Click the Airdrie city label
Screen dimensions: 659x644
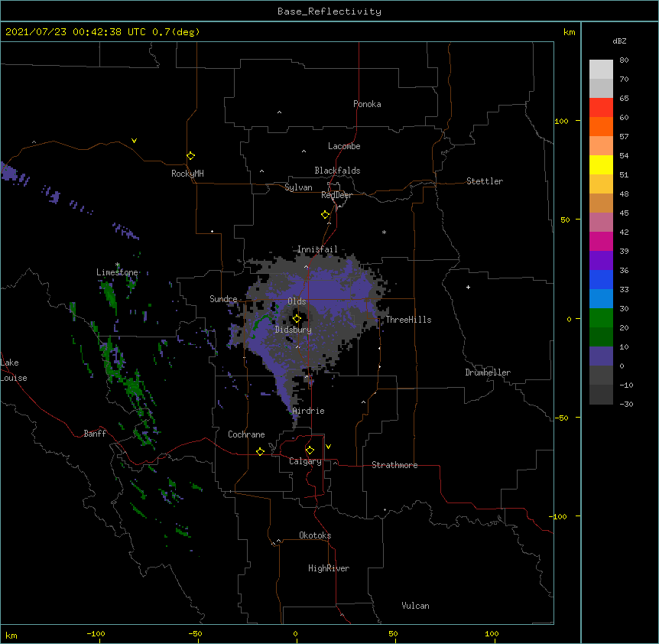pos(308,411)
